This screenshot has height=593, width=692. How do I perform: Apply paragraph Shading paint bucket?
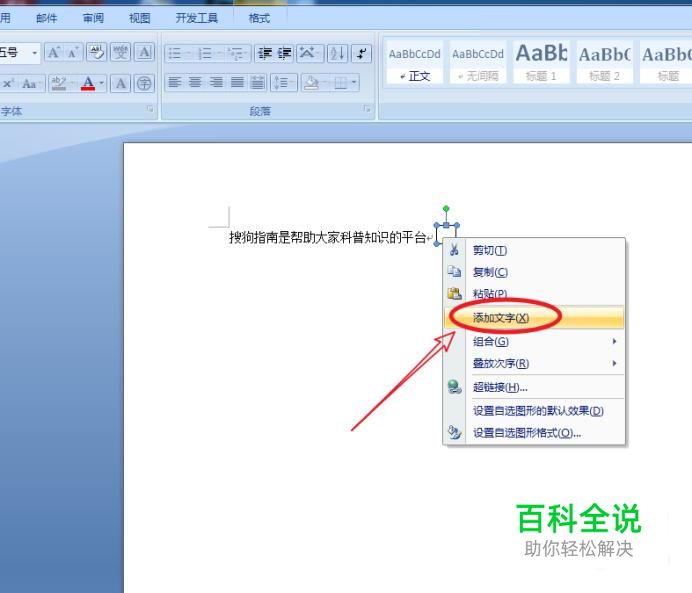[x=312, y=83]
